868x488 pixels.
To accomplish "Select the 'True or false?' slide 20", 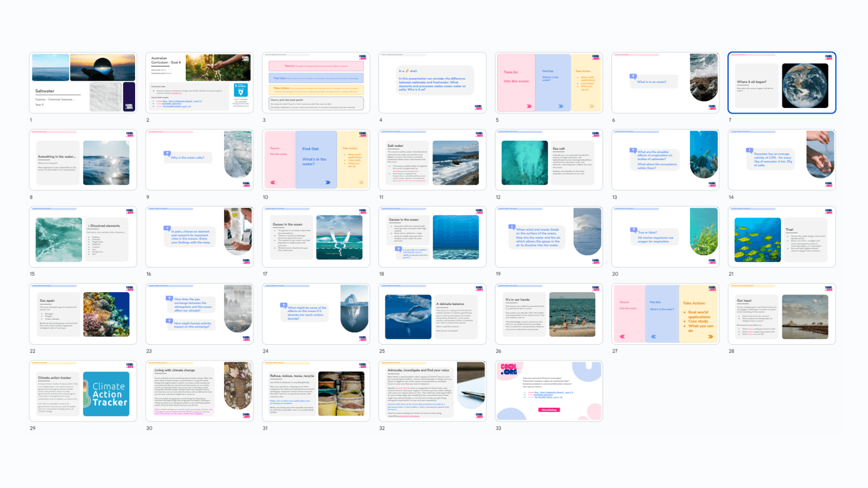I will [665, 237].
